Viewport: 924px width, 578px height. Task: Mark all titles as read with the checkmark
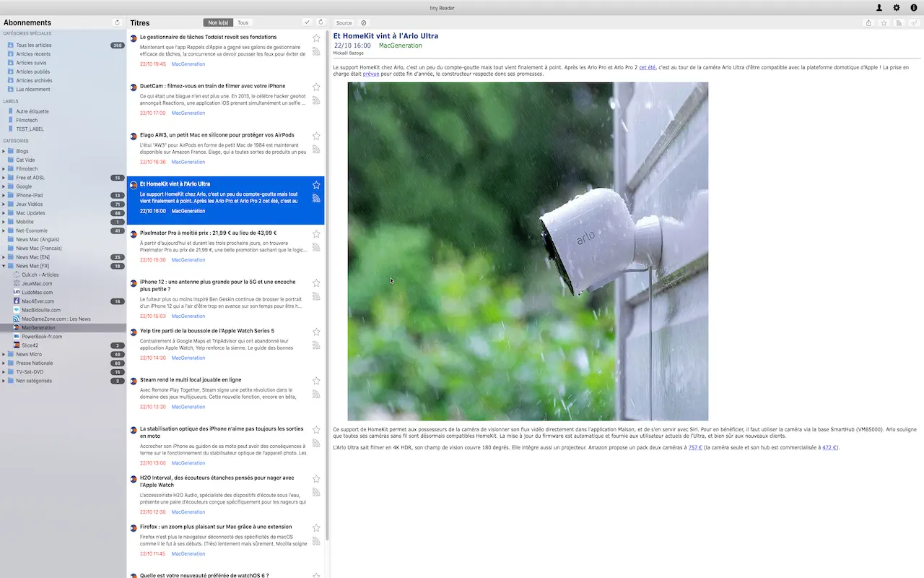click(307, 22)
